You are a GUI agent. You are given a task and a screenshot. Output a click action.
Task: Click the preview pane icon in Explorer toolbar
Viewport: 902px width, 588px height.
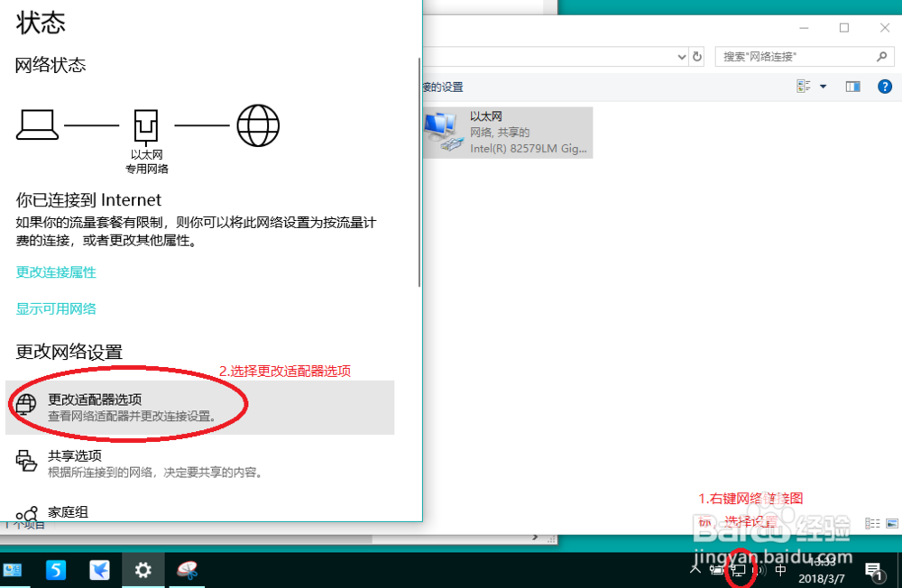point(852,86)
